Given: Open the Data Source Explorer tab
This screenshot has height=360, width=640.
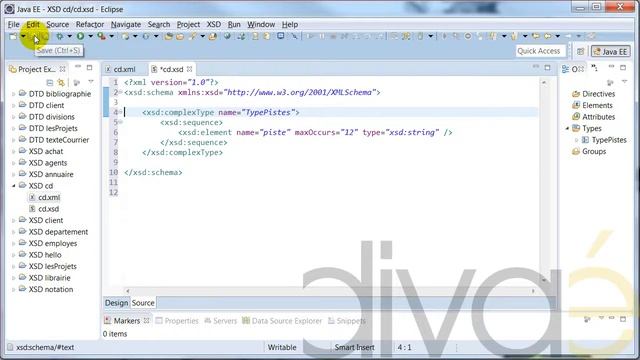Looking at the screenshot, I should pos(282,321).
